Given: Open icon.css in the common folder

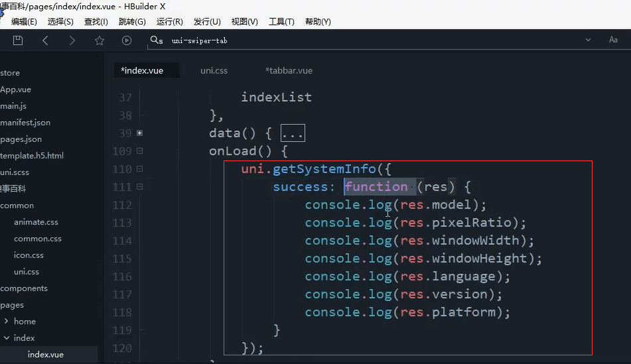Looking at the screenshot, I should tap(29, 255).
